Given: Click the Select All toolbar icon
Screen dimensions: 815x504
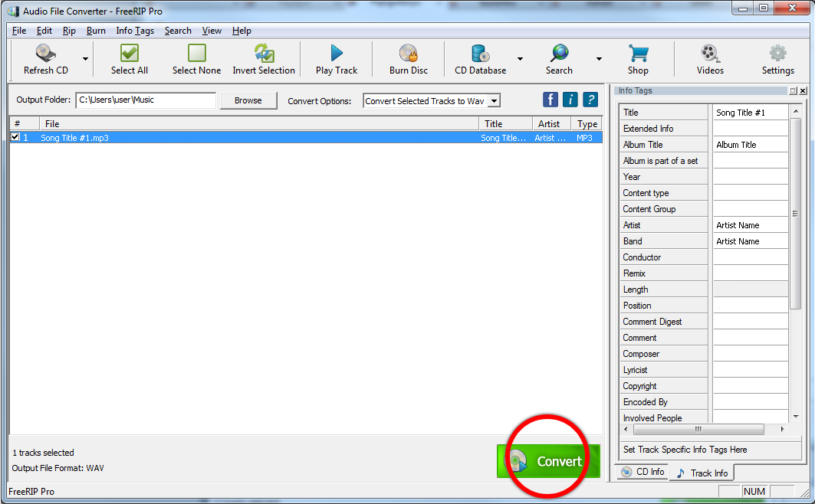Looking at the screenshot, I should pyautogui.click(x=130, y=53).
